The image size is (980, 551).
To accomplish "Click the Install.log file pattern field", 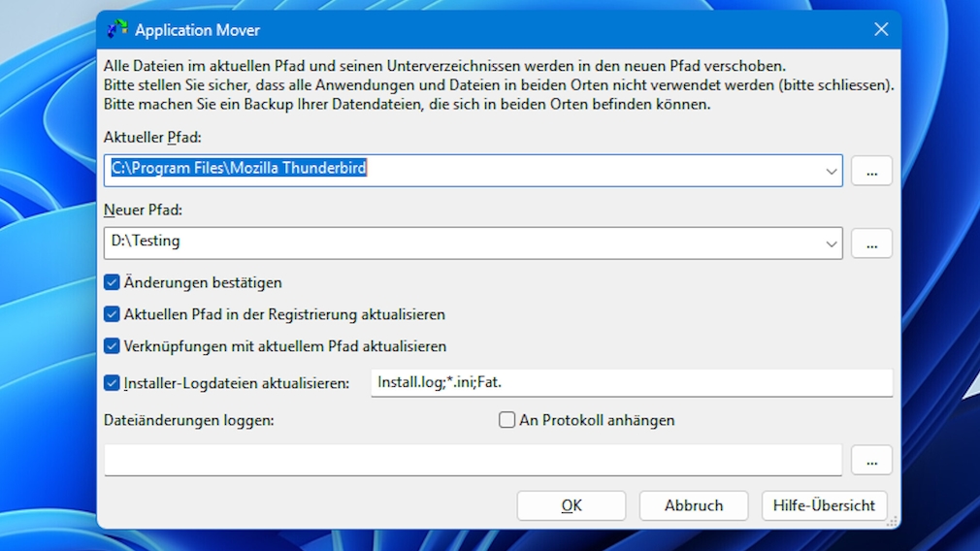I will (x=631, y=383).
